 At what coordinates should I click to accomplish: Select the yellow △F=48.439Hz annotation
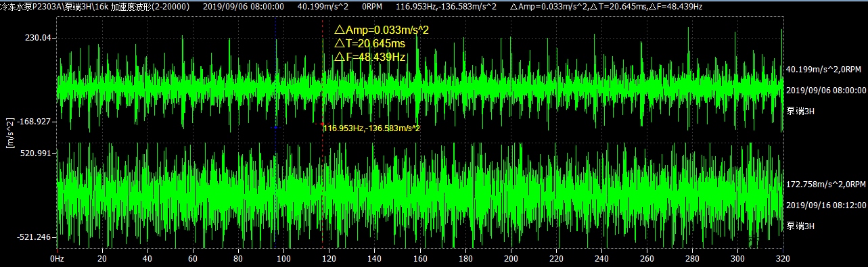tap(369, 57)
